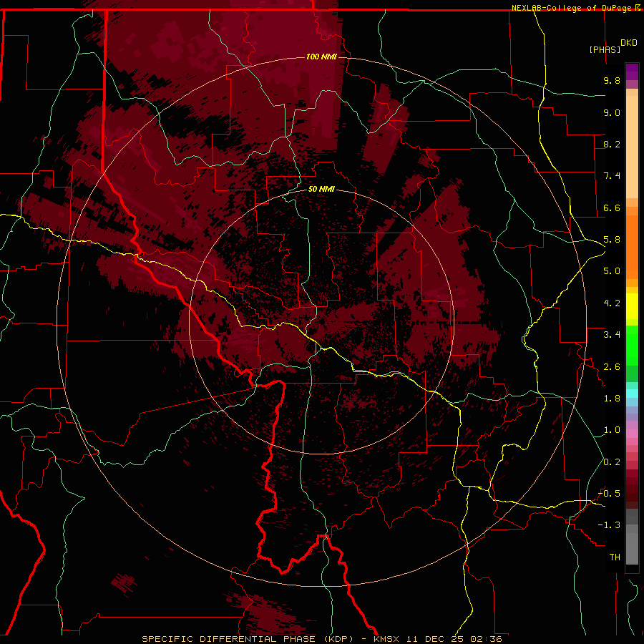Click the 8.2 scale value

coord(612,144)
